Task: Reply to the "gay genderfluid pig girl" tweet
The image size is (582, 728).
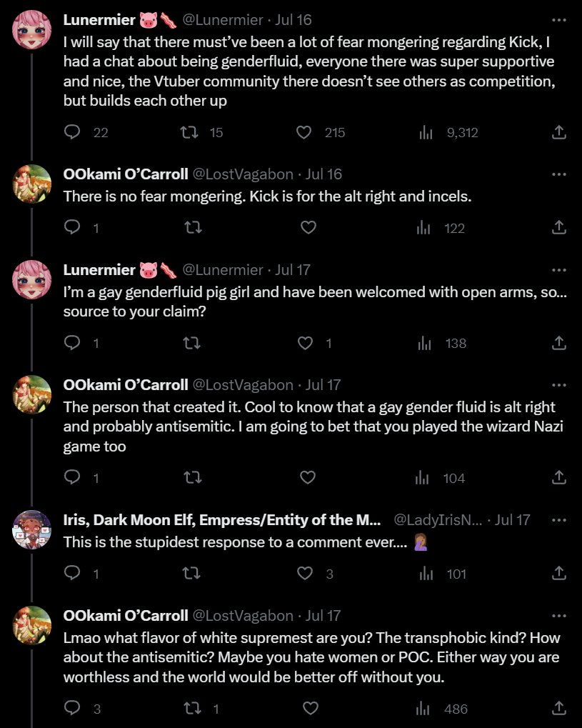Action: point(72,344)
